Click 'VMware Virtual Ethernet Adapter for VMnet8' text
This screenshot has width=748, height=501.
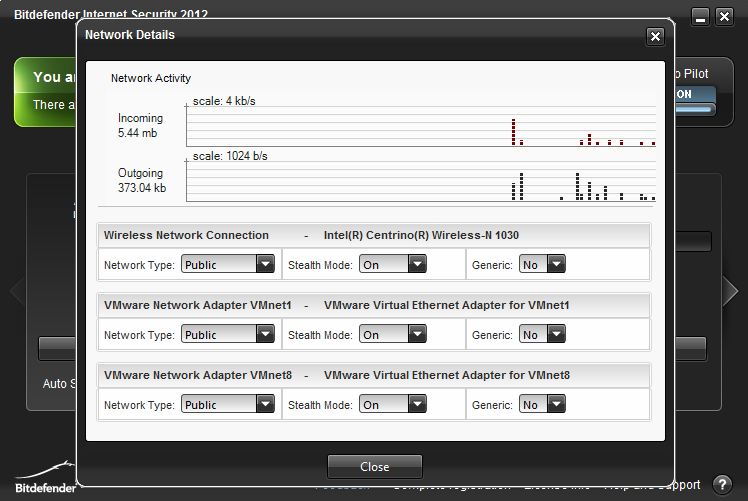[447, 376]
